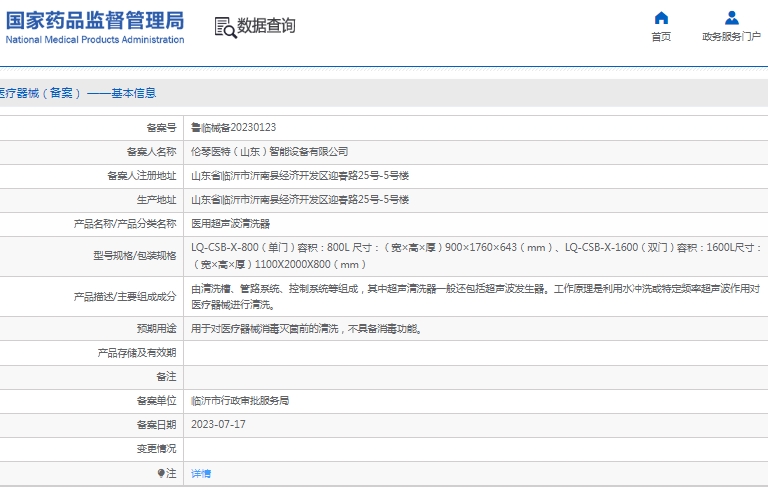This screenshot has width=768, height=491.
Task: Click the 备案日期 label
Action: tap(156, 425)
